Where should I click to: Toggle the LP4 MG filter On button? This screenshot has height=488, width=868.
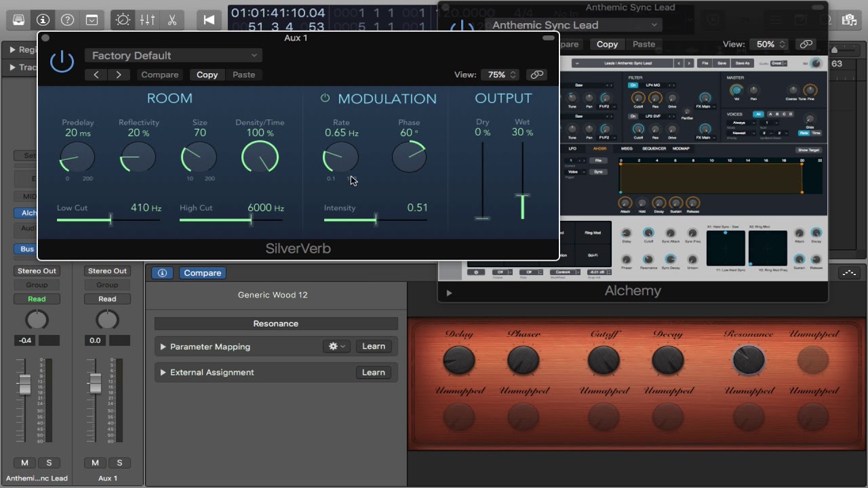pyautogui.click(x=633, y=85)
